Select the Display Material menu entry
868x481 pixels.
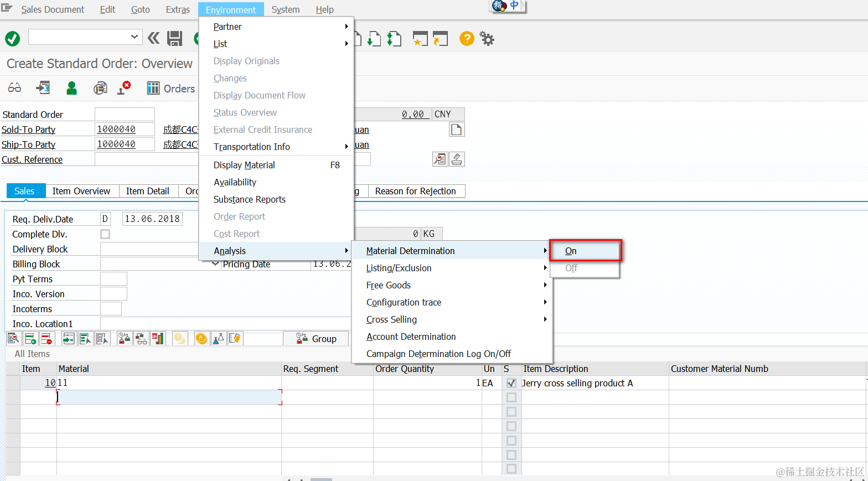point(276,165)
